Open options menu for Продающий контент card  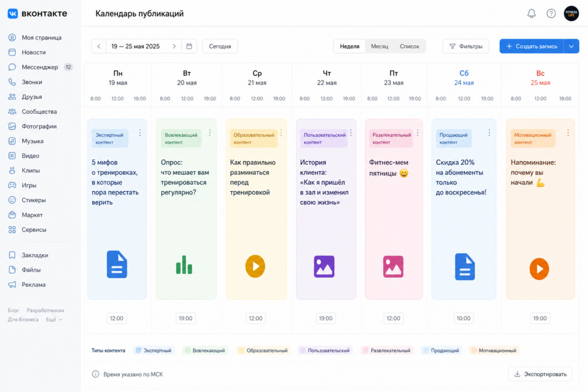point(489,133)
